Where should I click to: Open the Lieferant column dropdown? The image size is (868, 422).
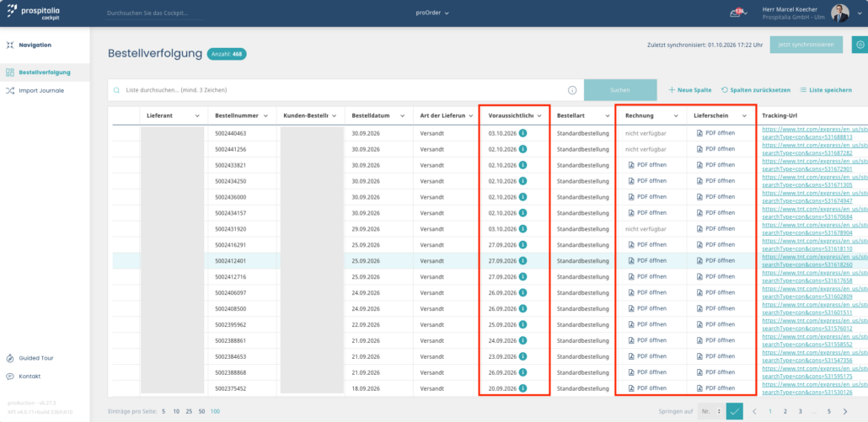(x=198, y=116)
